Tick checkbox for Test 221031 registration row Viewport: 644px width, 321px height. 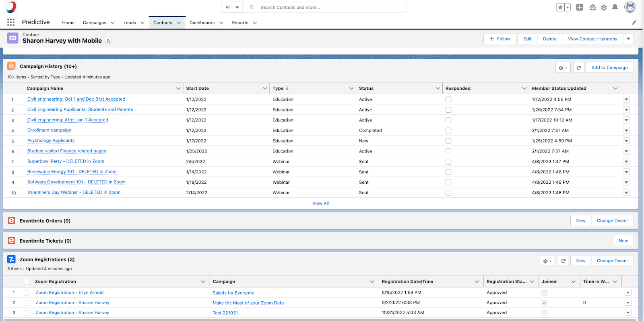coord(27,313)
